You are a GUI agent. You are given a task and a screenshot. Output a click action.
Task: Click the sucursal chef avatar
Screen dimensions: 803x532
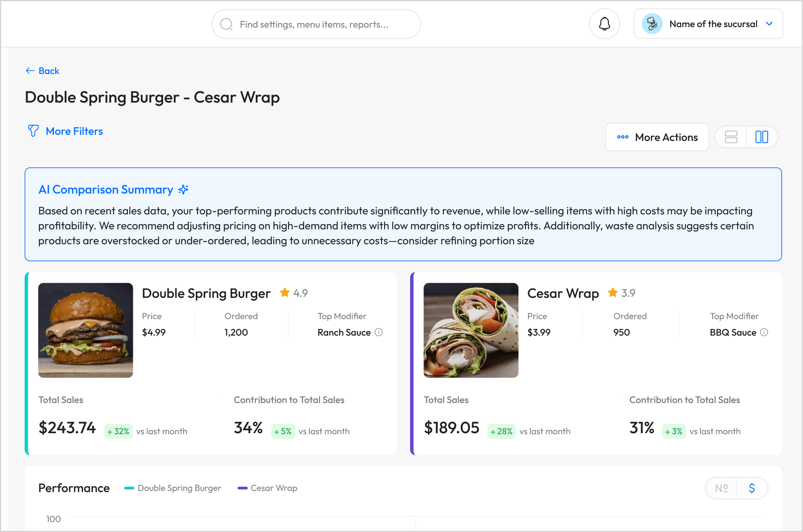(652, 24)
